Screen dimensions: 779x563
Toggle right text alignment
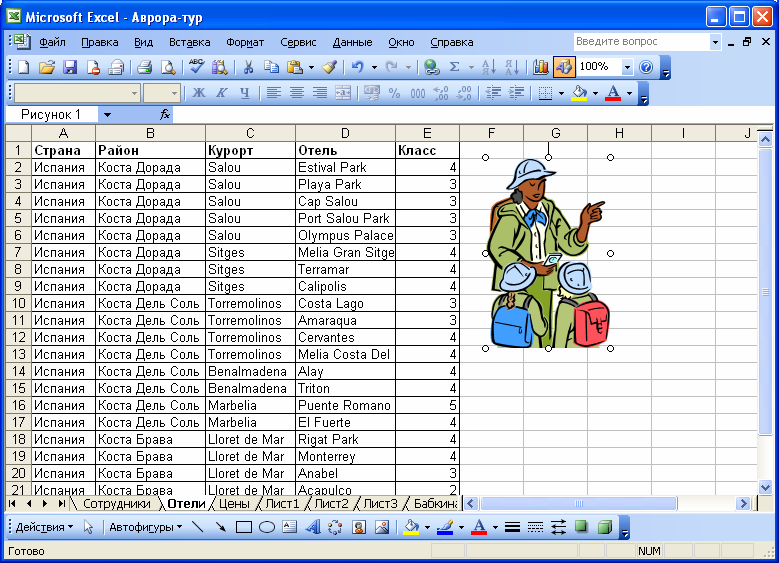[319, 93]
